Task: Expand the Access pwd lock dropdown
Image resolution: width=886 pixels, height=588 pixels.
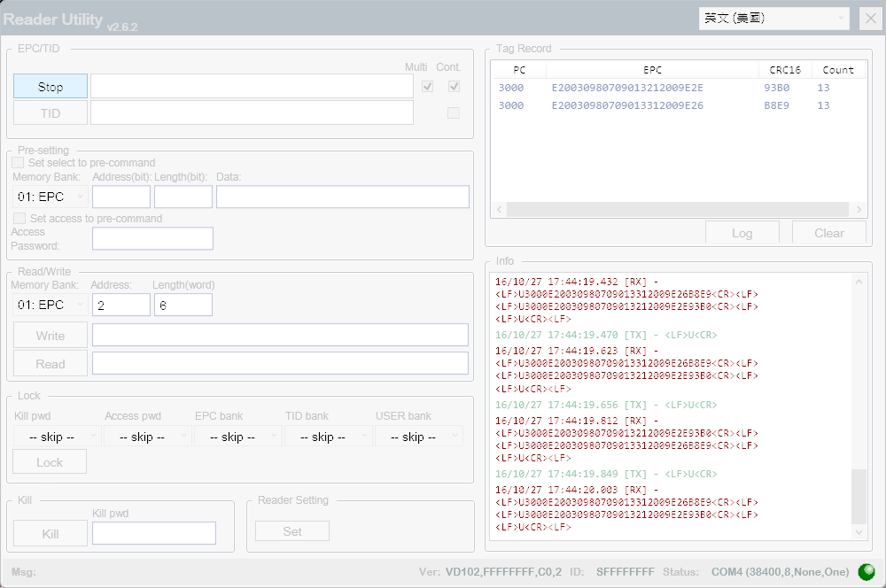Action: (x=147, y=437)
